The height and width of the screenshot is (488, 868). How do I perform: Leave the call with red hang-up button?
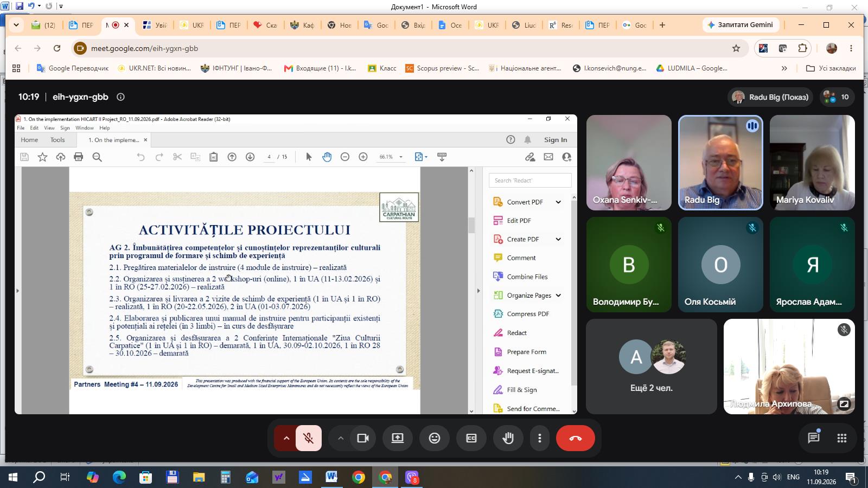click(576, 438)
